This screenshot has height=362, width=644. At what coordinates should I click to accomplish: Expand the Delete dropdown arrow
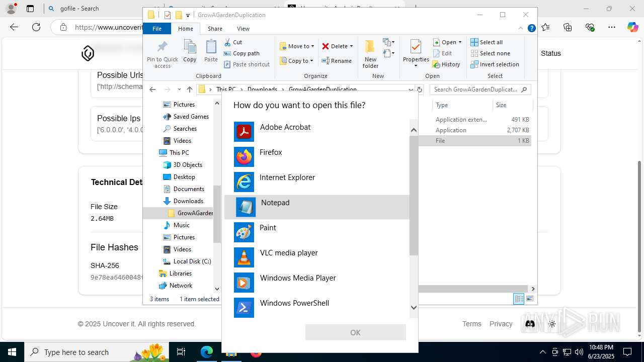tap(351, 46)
